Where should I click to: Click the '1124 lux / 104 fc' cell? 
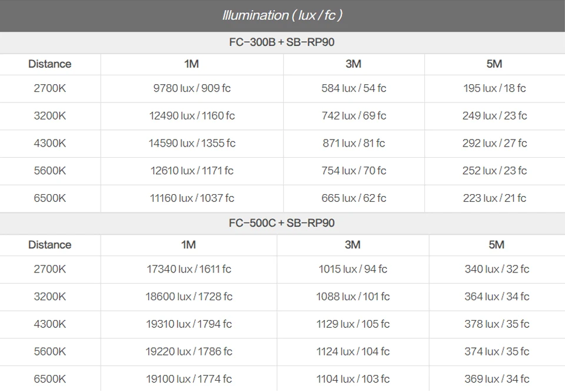point(353,351)
